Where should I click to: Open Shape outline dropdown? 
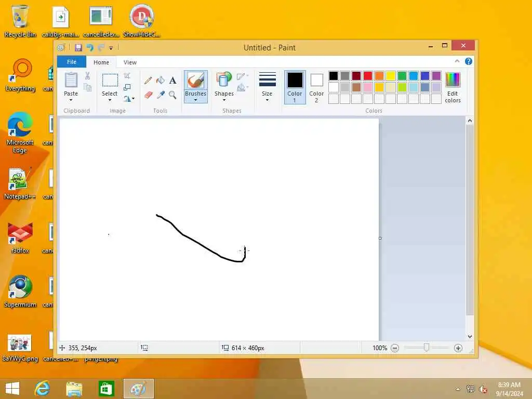[x=243, y=76]
